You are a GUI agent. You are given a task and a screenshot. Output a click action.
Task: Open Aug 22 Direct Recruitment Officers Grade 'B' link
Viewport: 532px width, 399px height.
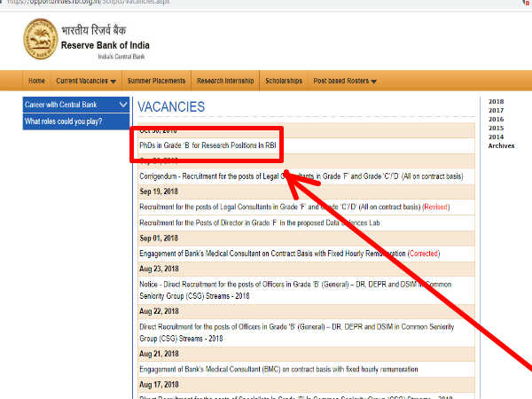tap(297, 332)
